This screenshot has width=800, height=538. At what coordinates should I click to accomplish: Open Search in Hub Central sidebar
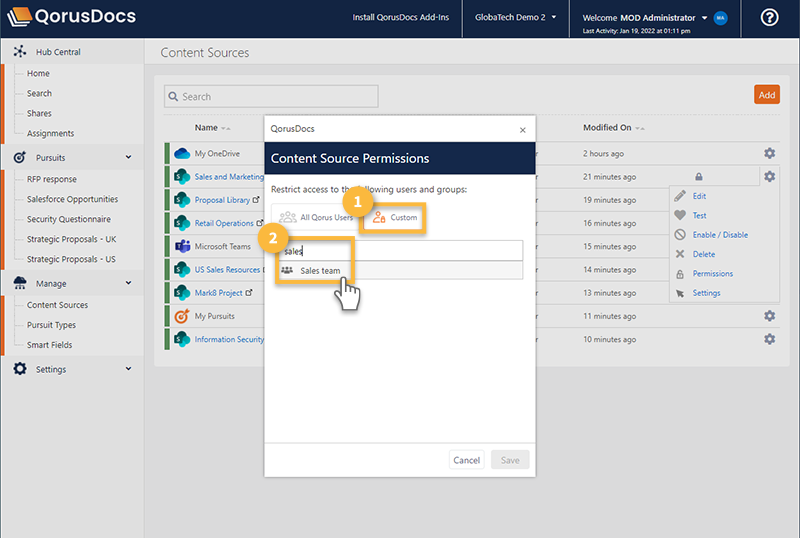39,93
